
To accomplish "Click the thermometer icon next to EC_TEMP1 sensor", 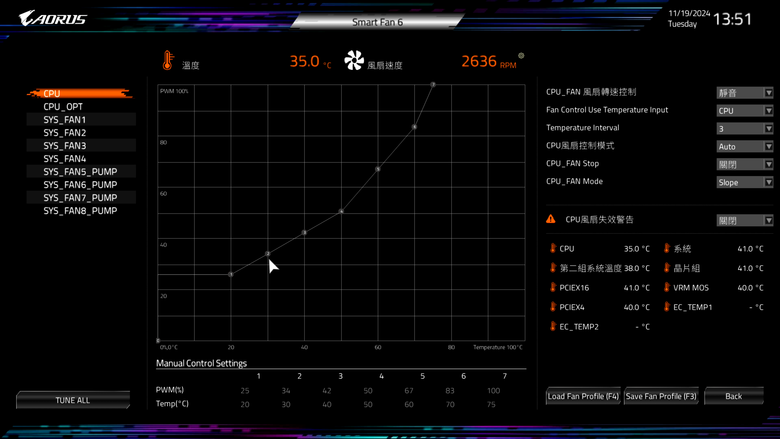I will (x=667, y=306).
